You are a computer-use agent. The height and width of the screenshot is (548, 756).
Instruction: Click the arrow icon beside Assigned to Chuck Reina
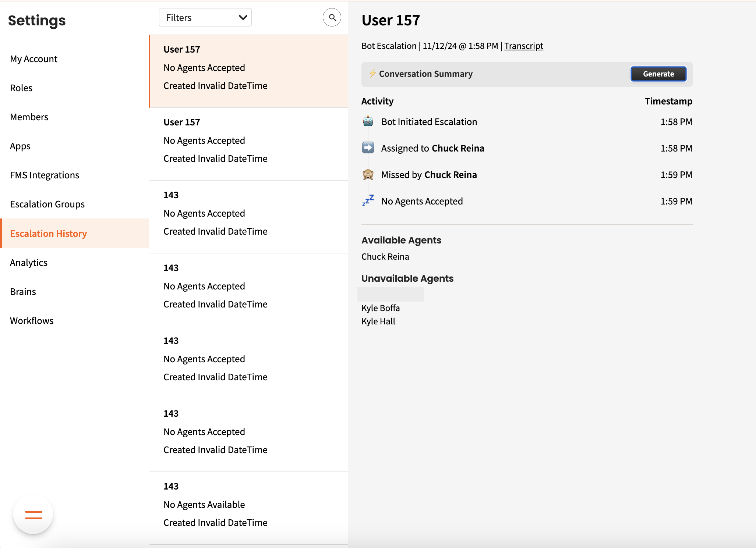point(368,148)
